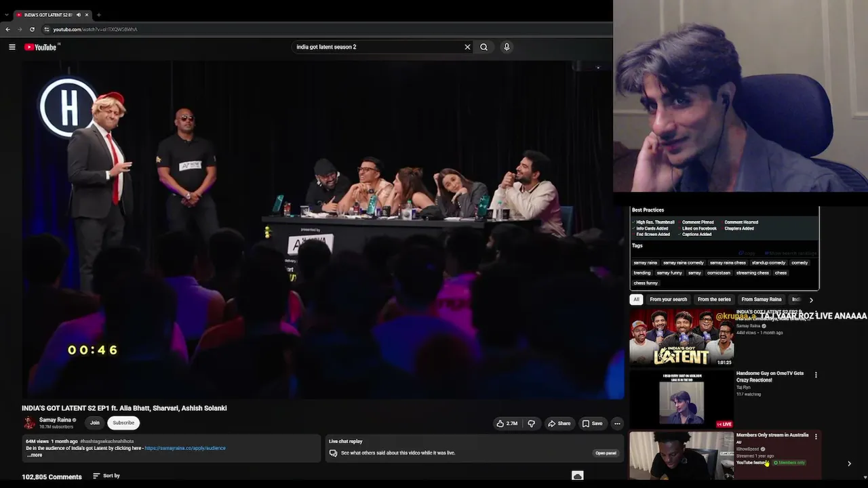Open the Samay Raina channel name link
The height and width of the screenshot is (488, 868).
tap(55, 420)
